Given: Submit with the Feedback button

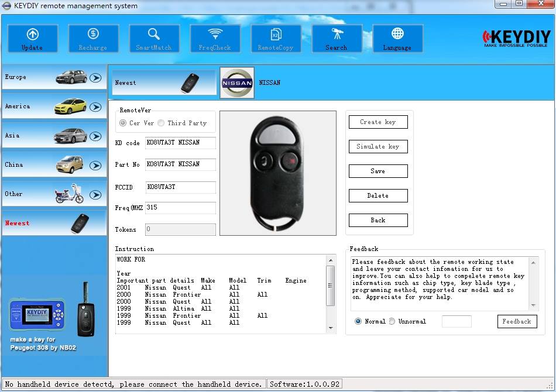Looking at the screenshot, I should [x=517, y=321].
